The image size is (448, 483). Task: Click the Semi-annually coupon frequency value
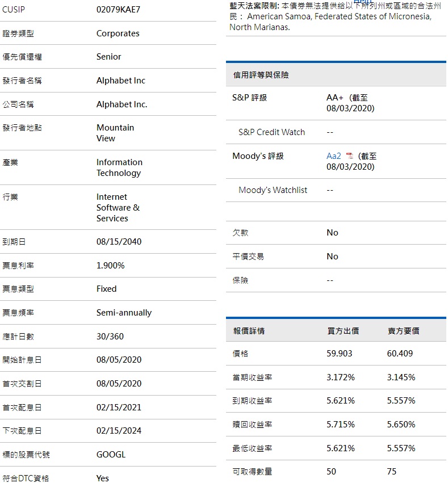[124, 313]
